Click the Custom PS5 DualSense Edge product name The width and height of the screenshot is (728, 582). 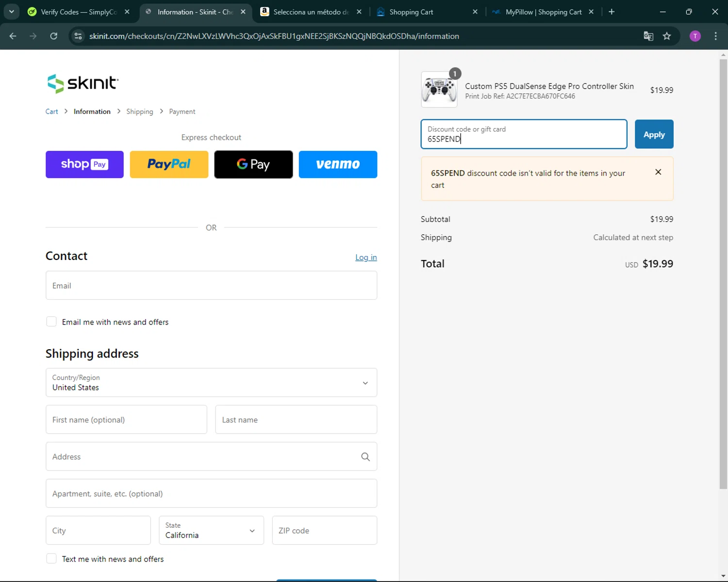tap(549, 86)
